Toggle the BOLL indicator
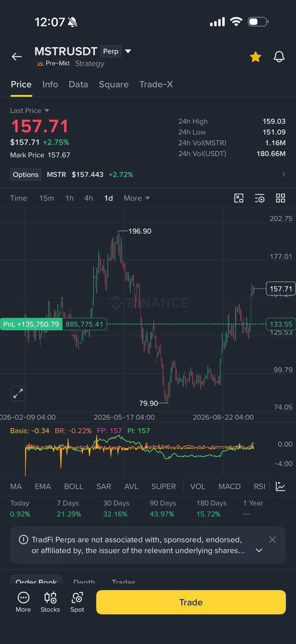The image size is (296, 644). pyautogui.click(x=73, y=486)
